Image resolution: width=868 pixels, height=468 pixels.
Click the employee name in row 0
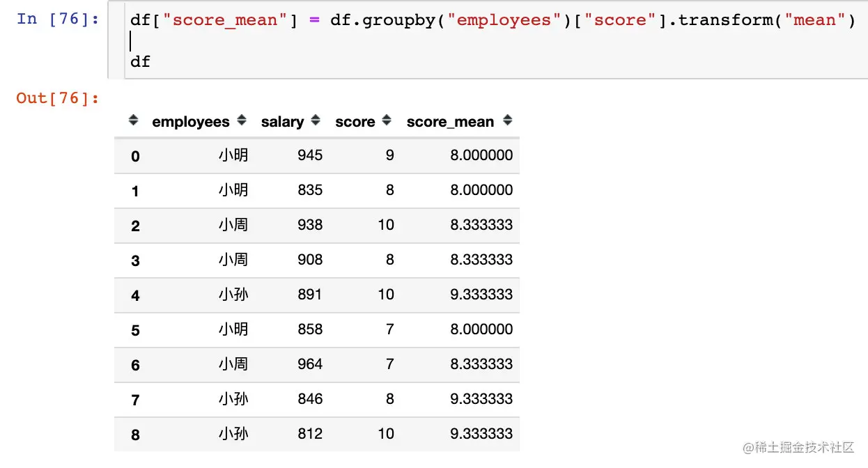[233, 155]
